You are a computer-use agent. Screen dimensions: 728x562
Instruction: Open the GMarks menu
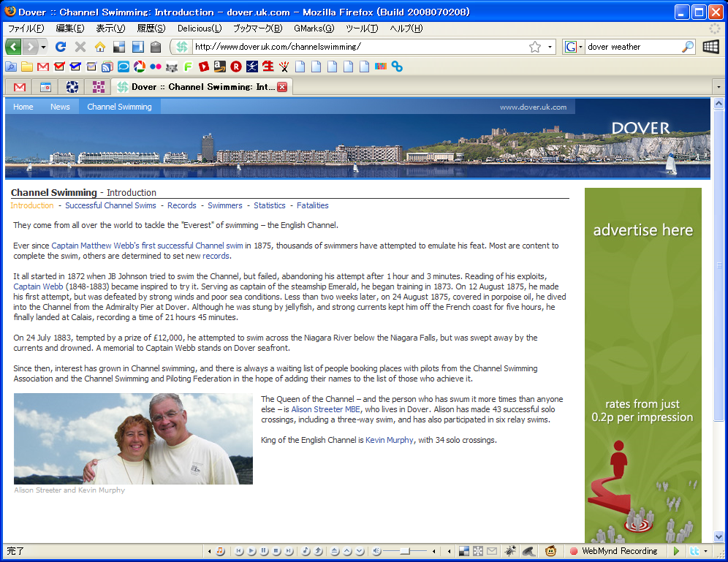pos(314,29)
